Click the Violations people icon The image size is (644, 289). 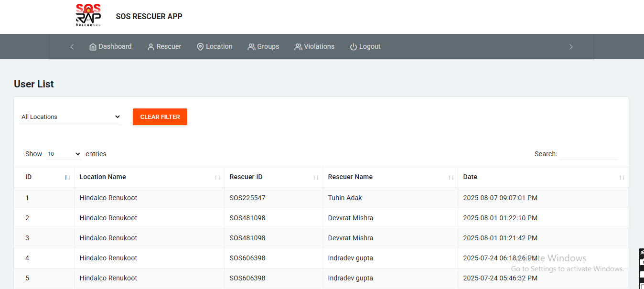pyautogui.click(x=298, y=47)
